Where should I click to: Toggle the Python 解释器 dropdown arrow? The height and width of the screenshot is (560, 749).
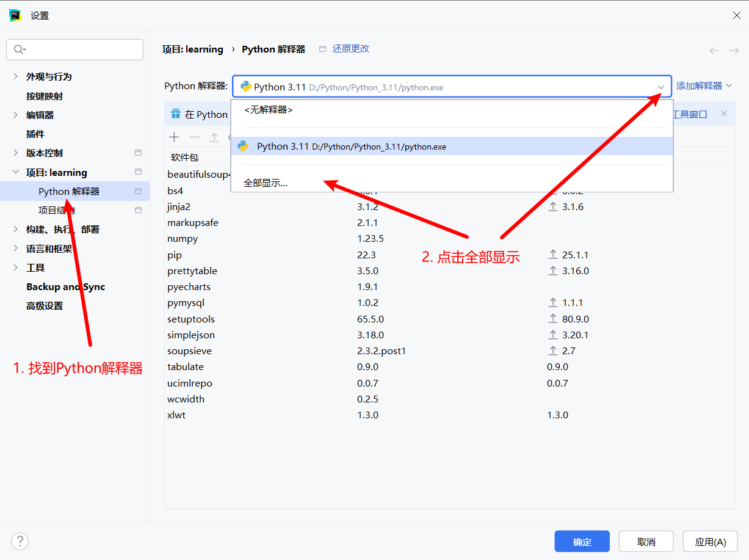[661, 87]
